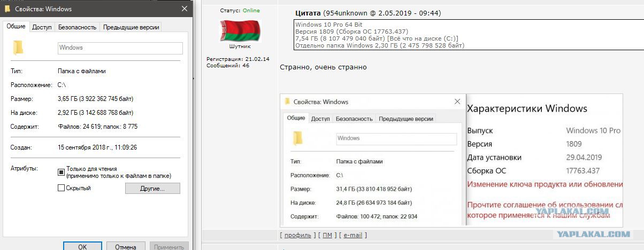Enable the 'Скрытый' checkbox
644x250 pixels.
tap(61, 188)
